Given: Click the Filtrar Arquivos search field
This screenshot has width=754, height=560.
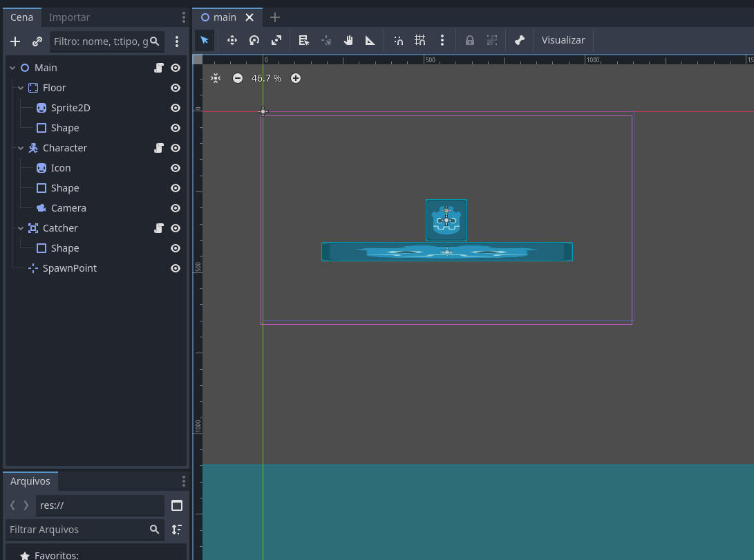Looking at the screenshot, I should pyautogui.click(x=77, y=530).
